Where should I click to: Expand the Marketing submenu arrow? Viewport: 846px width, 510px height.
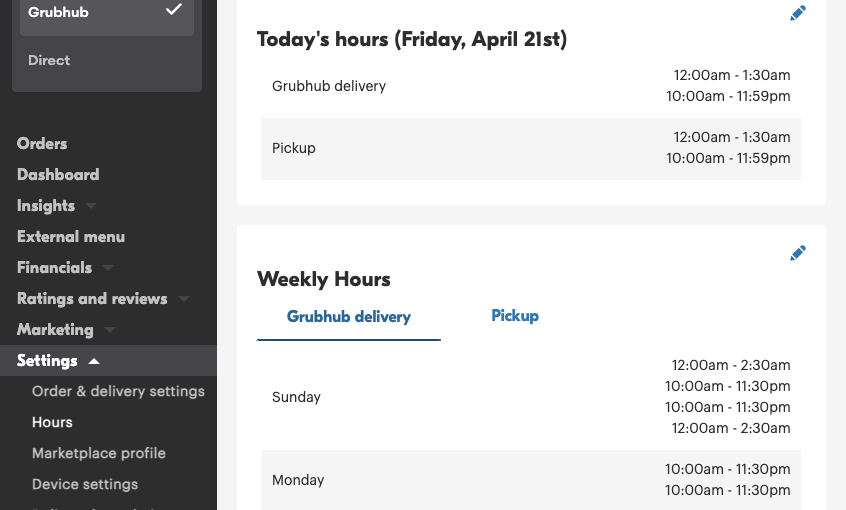(x=110, y=330)
